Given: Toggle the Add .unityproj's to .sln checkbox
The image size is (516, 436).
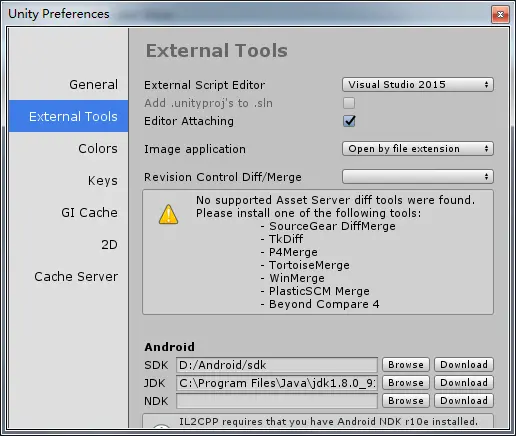Looking at the screenshot, I should click(x=349, y=103).
